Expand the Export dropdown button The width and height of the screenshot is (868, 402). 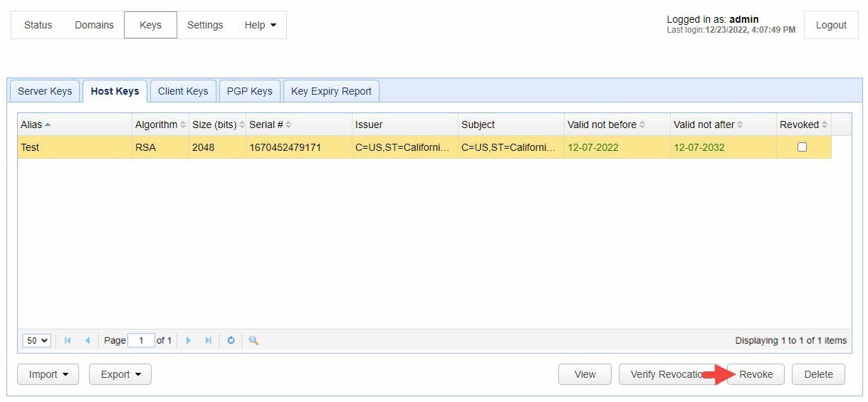click(120, 374)
